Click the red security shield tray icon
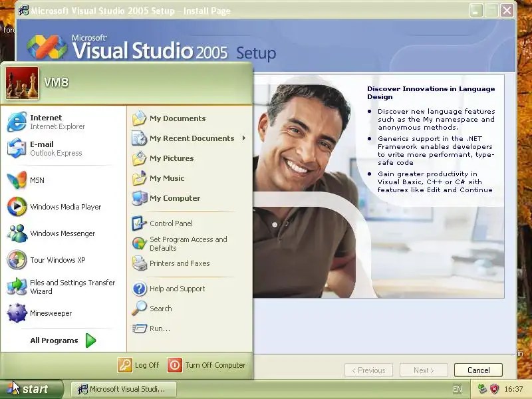 click(494, 388)
